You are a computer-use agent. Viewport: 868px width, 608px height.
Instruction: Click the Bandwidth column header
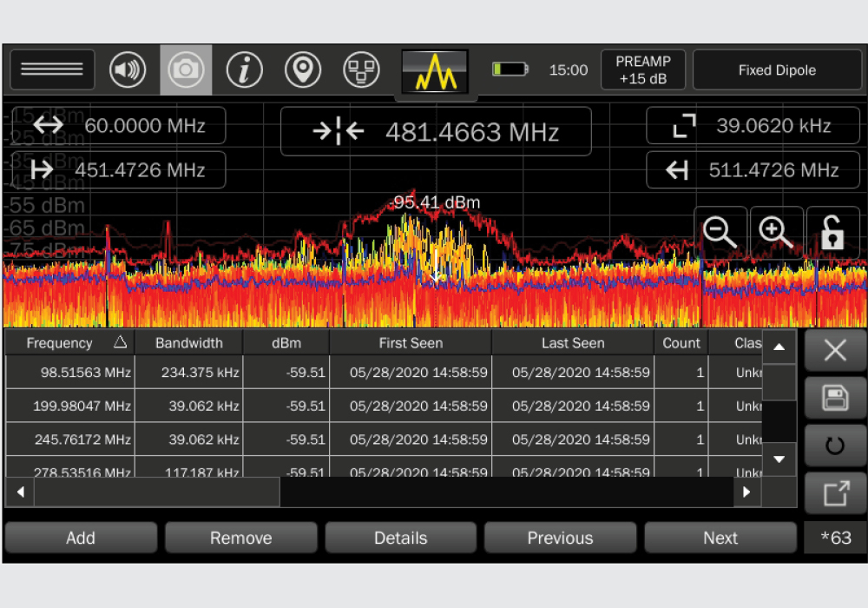(188, 343)
